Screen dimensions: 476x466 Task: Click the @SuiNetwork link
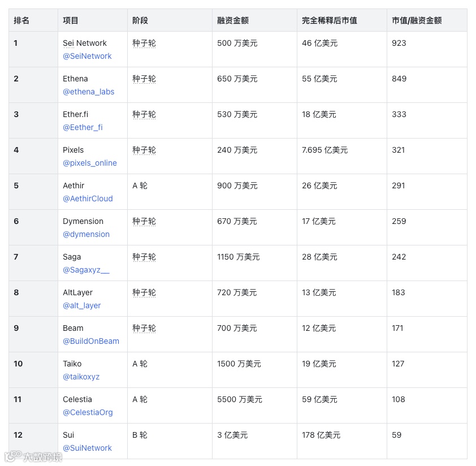click(87, 448)
